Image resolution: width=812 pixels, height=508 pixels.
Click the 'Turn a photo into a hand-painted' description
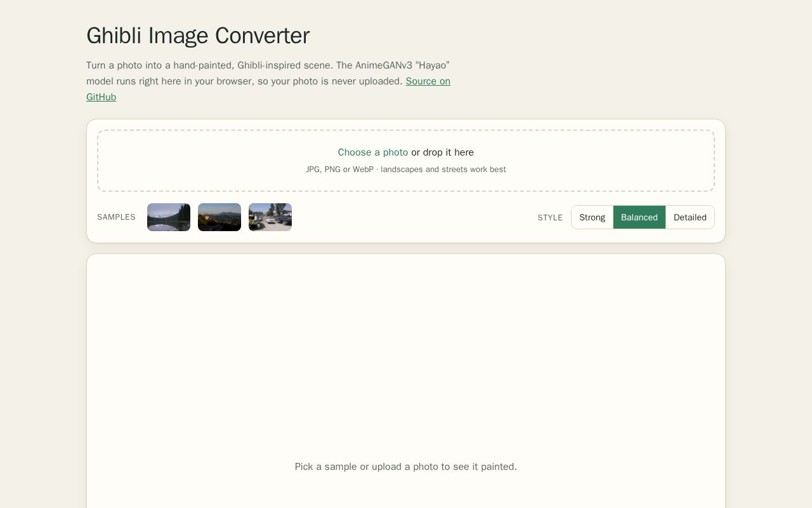[x=268, y=81]
